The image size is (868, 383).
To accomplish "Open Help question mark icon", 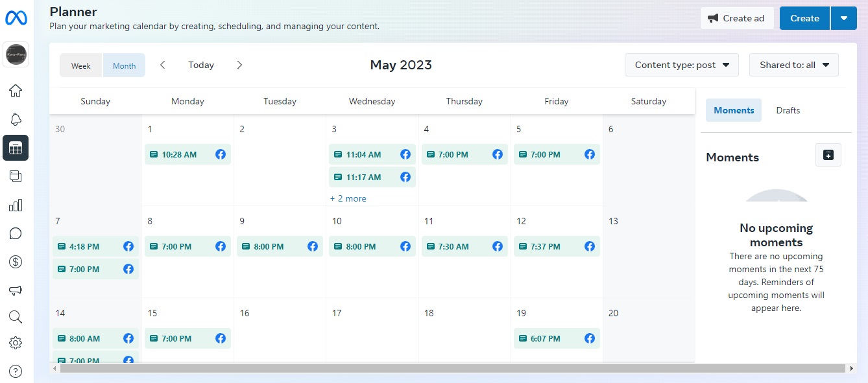I will (x=16, y=371).
